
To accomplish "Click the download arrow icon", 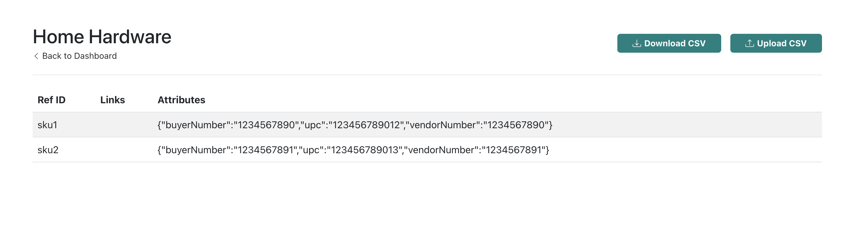I will [637, 43].
